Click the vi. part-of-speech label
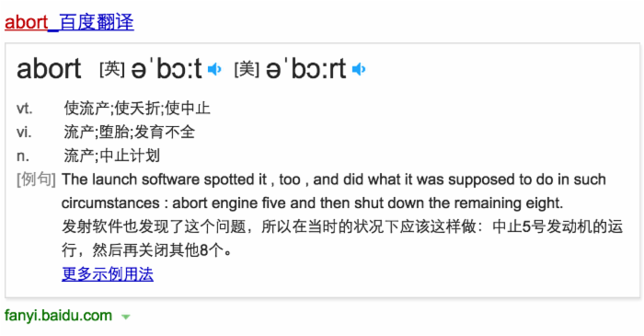The width and height of the screenshot is (644, 336). pyautogui.click(x=24, y=133)
